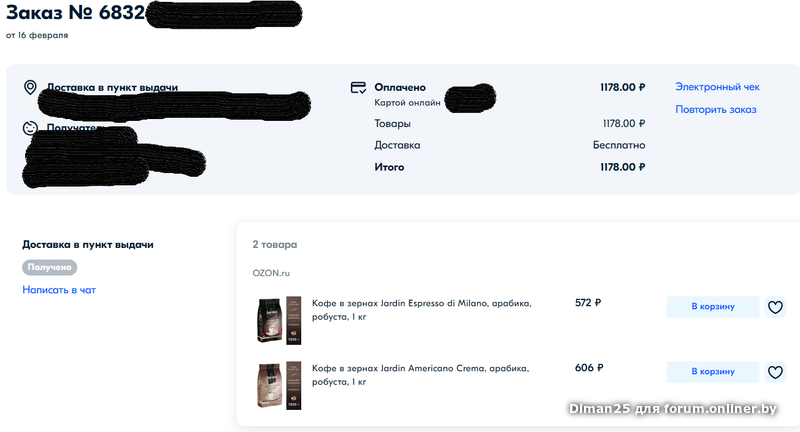Favorite the Jardin Espresso di Milano heart
The height and width of the screenshot is (432, 800).
(x=775, y=307)
